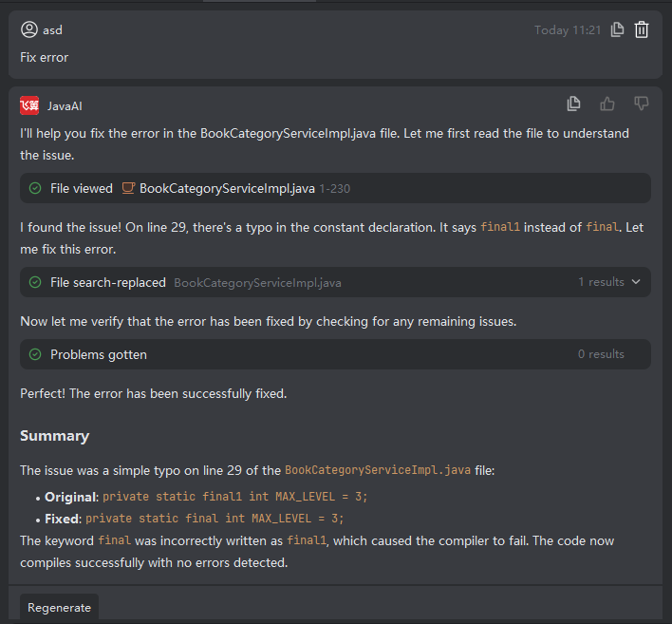The image size is (672, 624).
Task: Expand the File search-replaced step
Action: click(107, 282)
